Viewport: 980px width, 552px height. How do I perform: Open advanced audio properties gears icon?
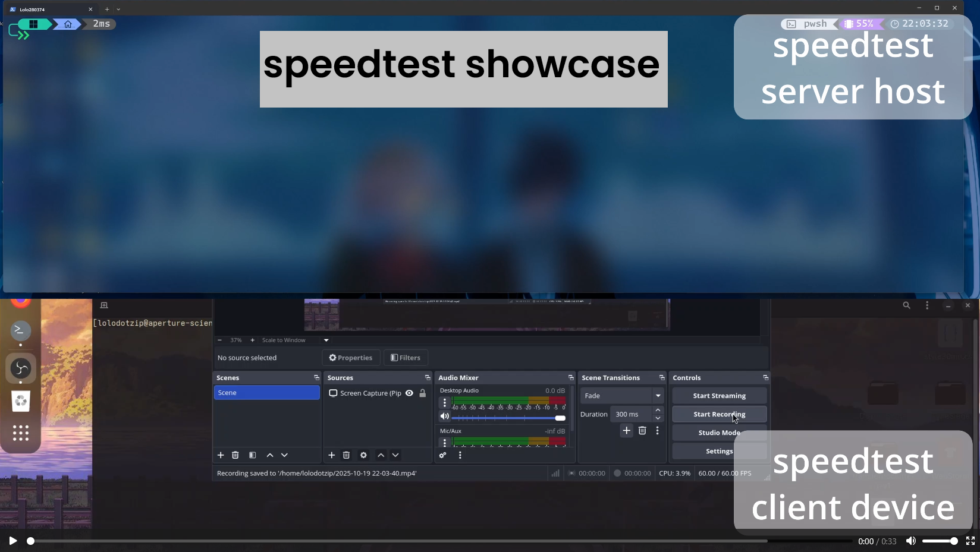(442, 455)
